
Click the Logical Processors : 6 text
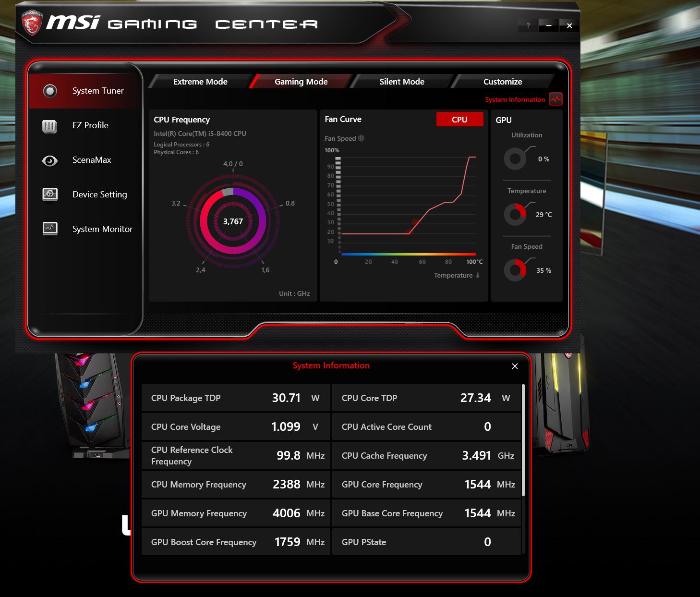click(181, 145)
